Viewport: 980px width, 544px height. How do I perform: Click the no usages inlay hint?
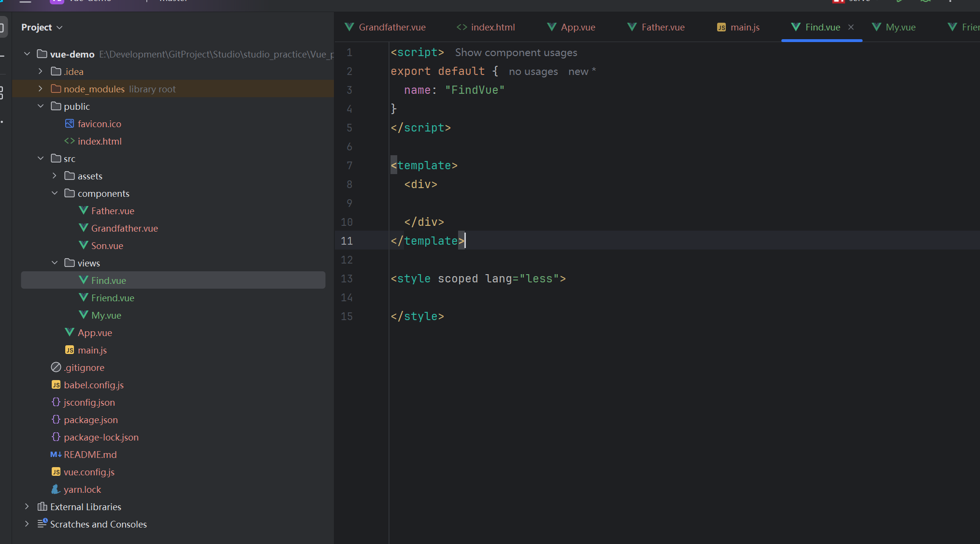pyautogui.click(x=533, y=72)
